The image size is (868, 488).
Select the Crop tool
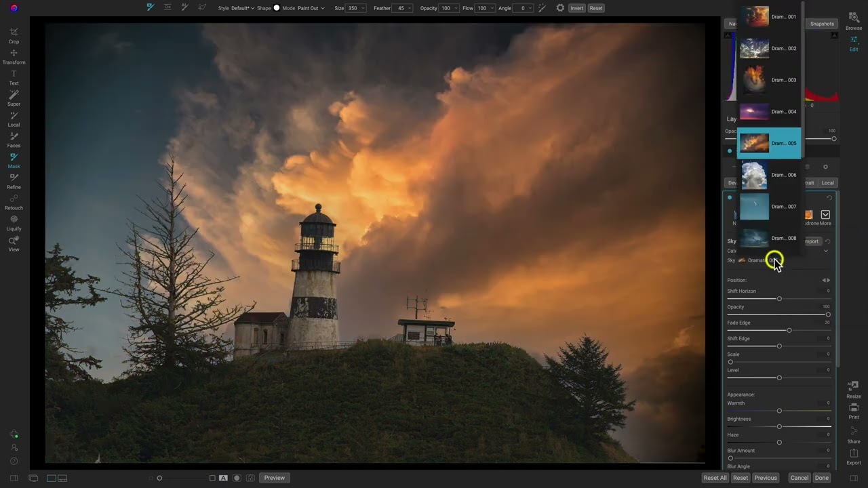coord(14,35)
